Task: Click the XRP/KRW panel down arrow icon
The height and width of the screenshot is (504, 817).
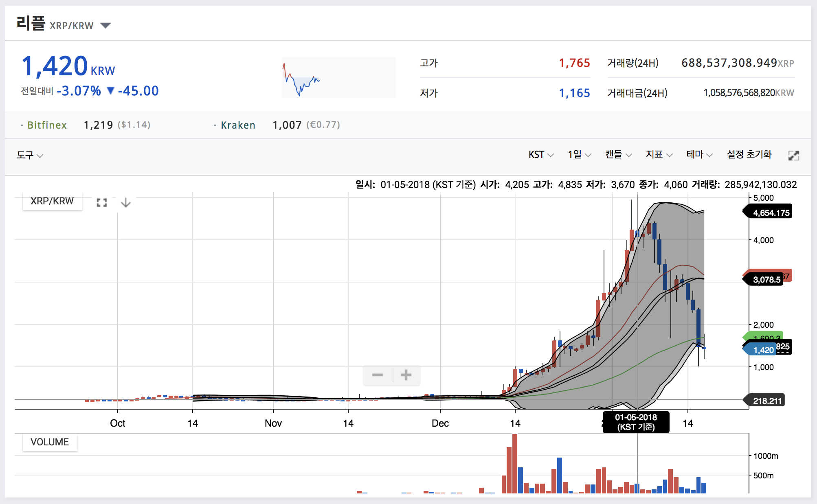Action: point(126,202)
